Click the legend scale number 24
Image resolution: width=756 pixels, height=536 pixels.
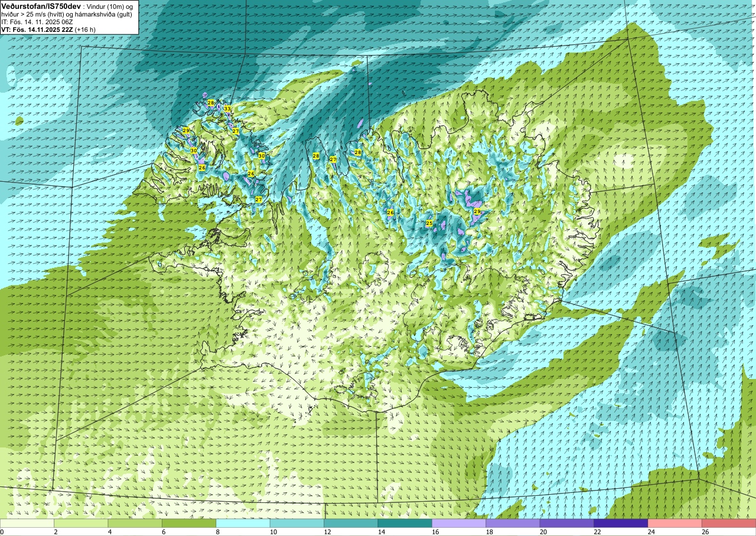coord(650,532)
